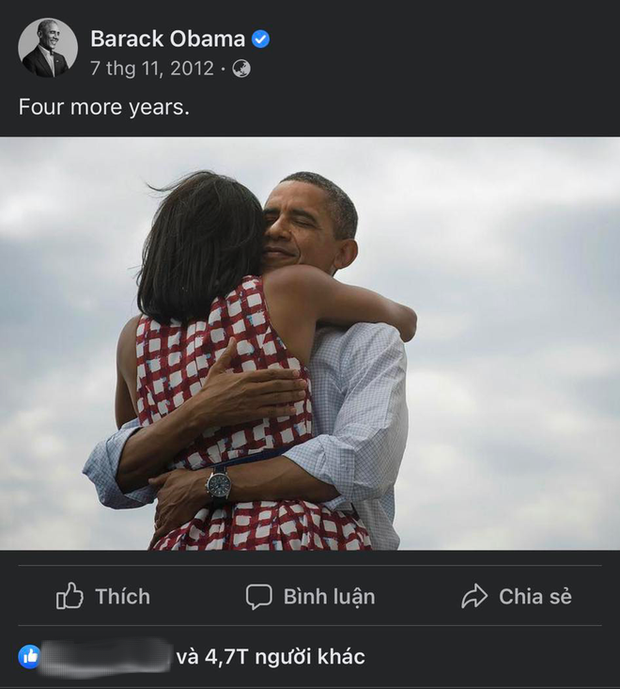Open the Barack Obama page name

coord(167,39)
